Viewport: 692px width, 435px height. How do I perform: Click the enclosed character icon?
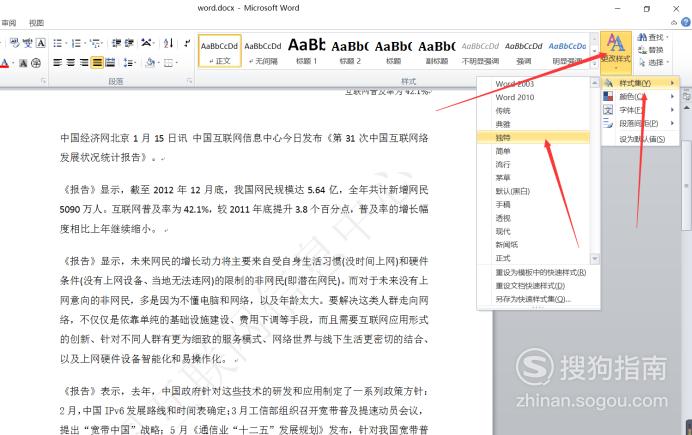click(36, 63)
